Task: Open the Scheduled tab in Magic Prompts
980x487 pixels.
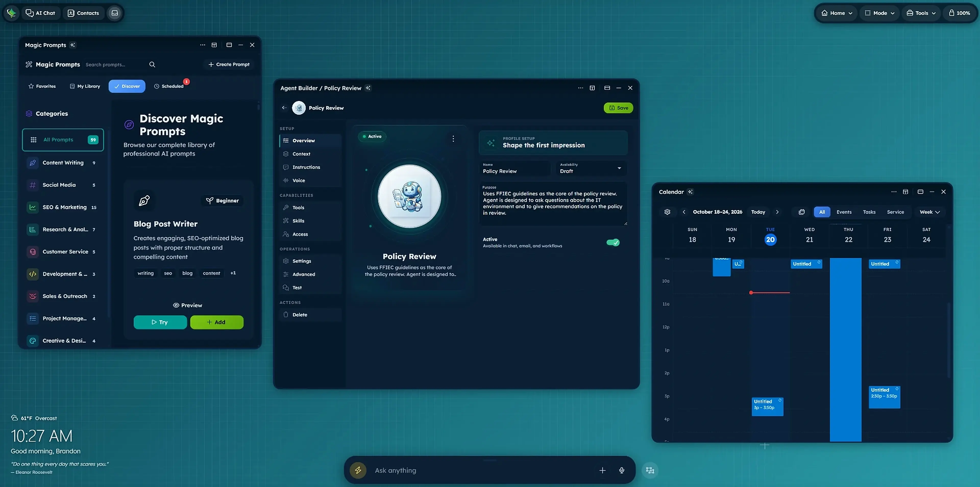Action: coord(168,86)
